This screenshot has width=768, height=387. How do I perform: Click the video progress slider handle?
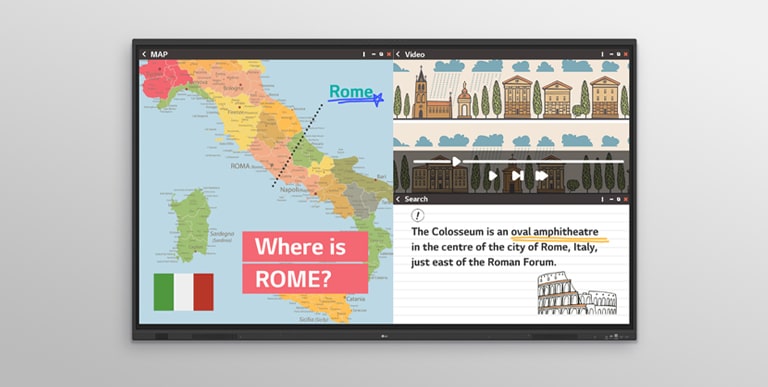[x=456, y=161]
